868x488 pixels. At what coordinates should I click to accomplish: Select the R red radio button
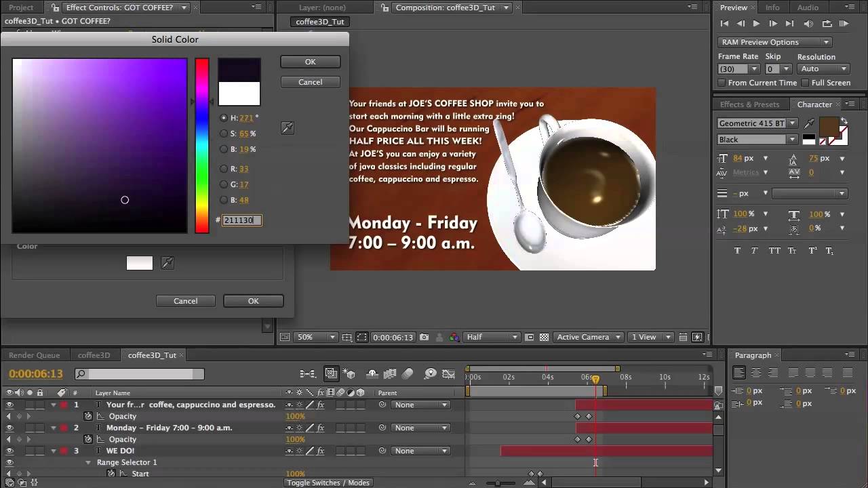click(224, 169)
